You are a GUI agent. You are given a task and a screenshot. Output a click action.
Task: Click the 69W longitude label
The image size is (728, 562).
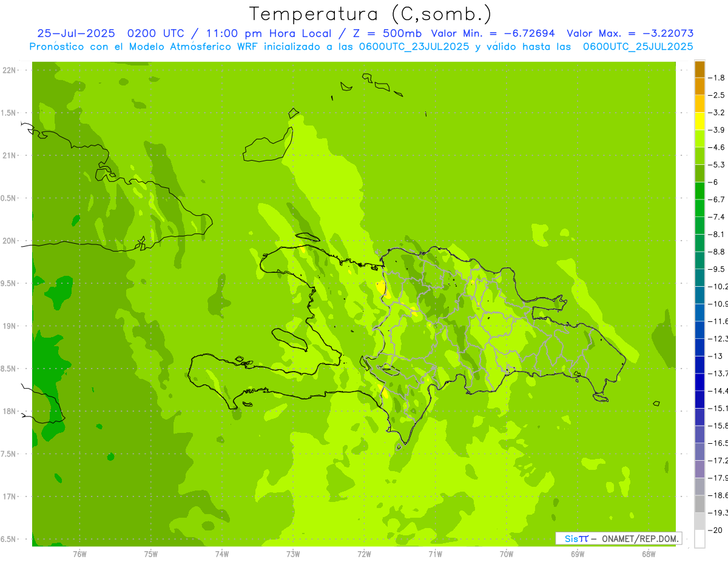tap(578, 554)
